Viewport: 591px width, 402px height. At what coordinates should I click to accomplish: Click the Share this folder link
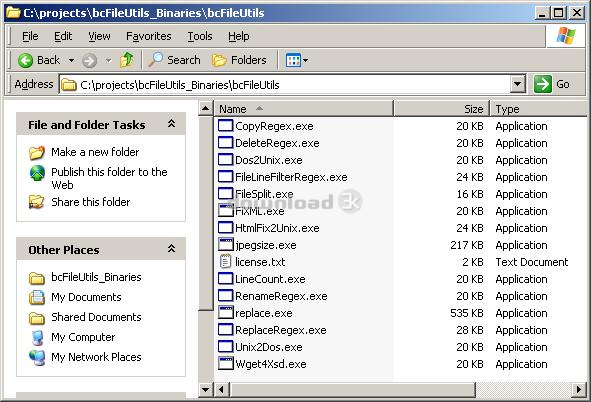pyautogui.click(x=90, y=202)
